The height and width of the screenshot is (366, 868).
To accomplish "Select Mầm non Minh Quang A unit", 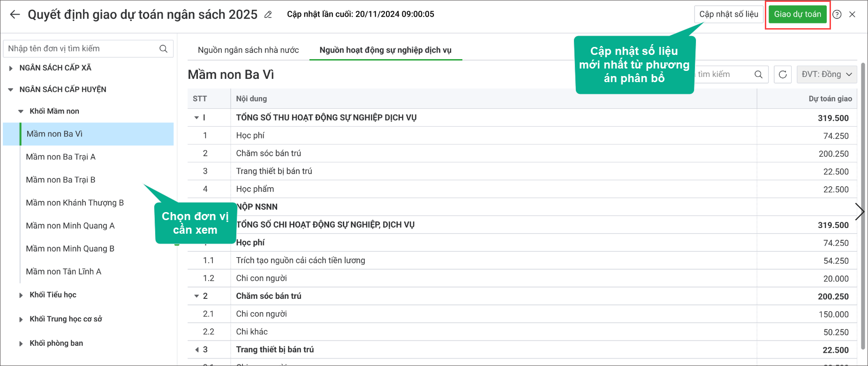I will (x=70, y=226).
